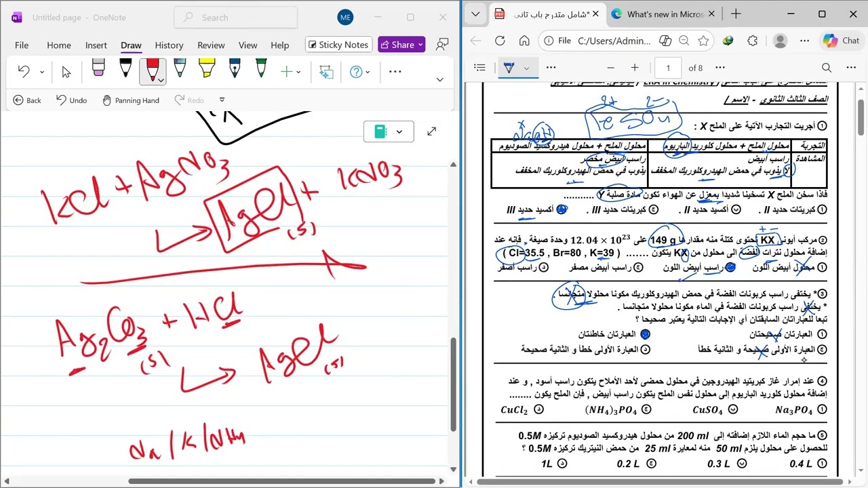The width and height of the screenshot is (868, 488).
Task: Switch to the View tab
Action: pos(248,45)
